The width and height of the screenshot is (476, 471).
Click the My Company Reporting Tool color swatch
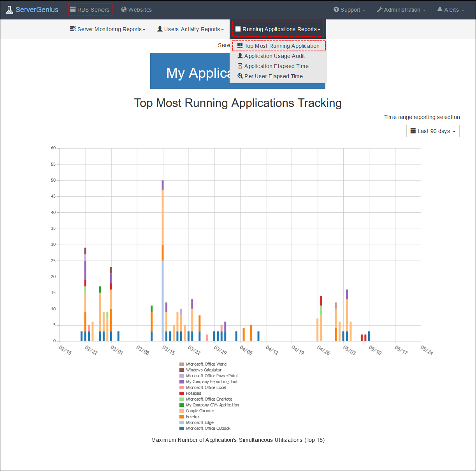(x=182, y=382)
